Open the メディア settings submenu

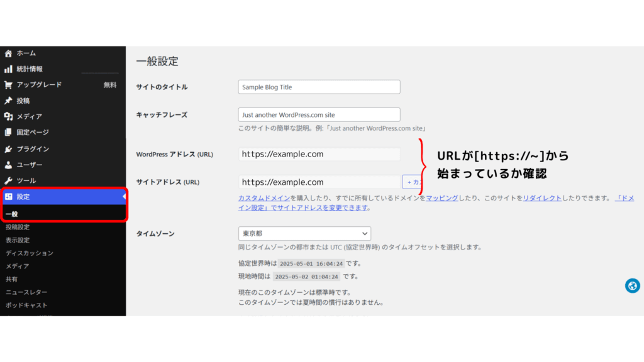(x=17, y=266)
